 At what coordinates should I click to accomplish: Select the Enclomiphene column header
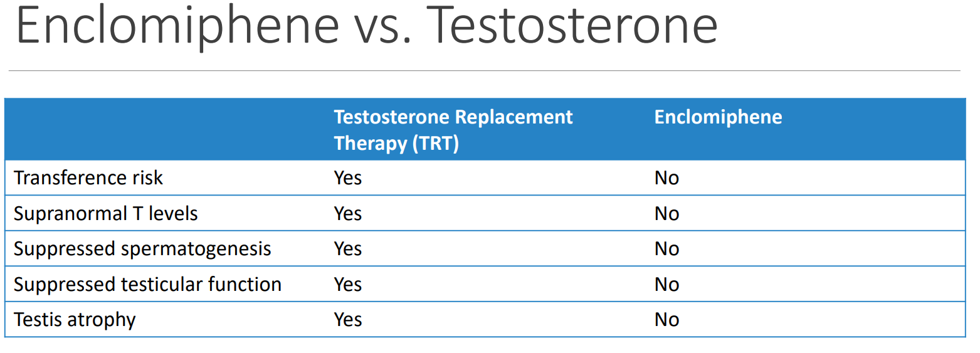718,117
